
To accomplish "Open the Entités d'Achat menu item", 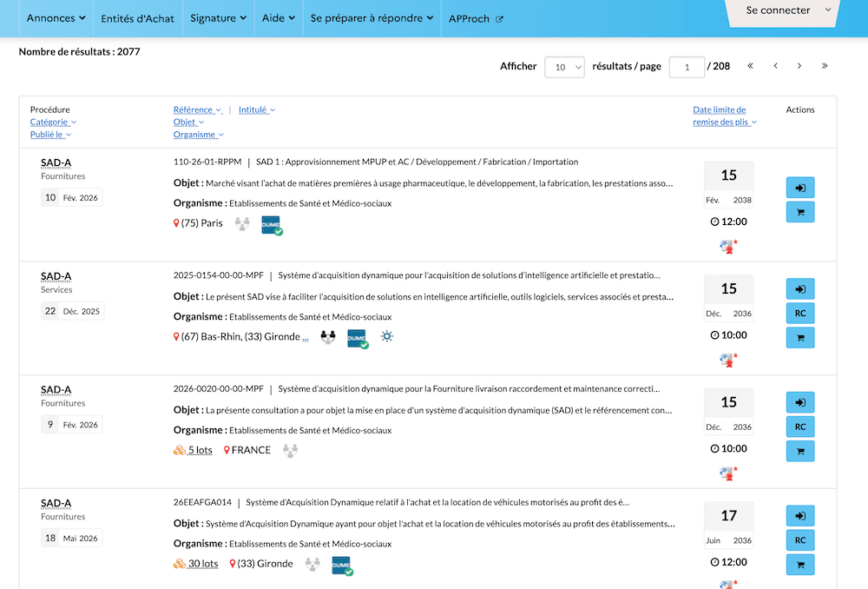I will 137,18.
